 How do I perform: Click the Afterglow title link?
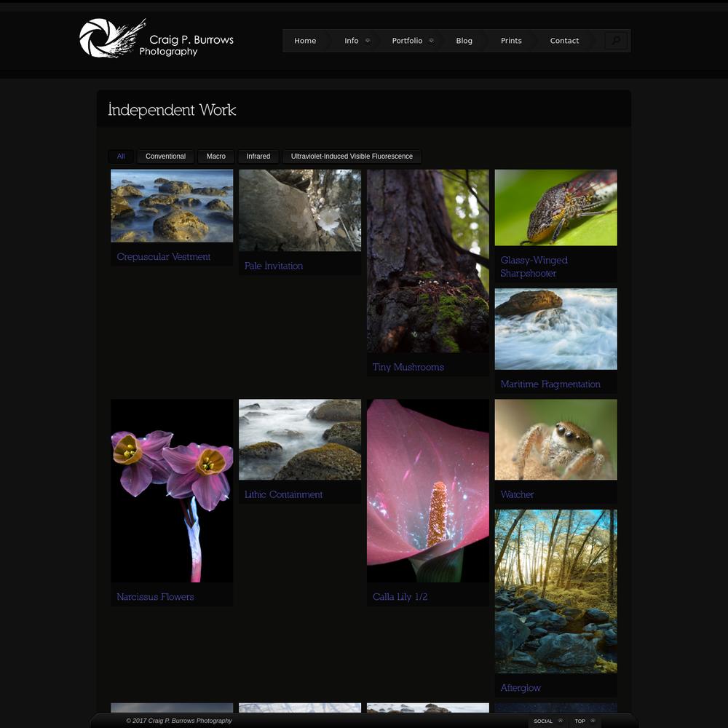click(x=521, y=688)
